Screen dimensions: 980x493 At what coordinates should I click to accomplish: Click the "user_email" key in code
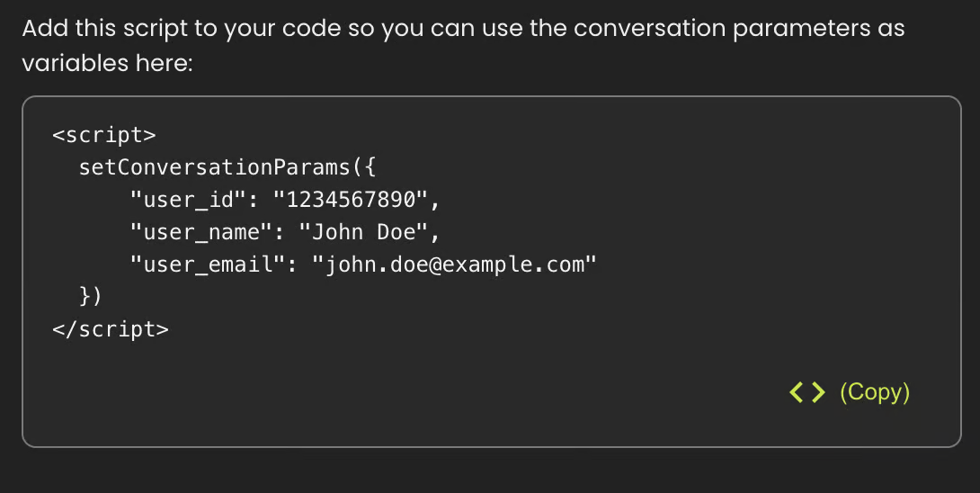pos(207,264)
